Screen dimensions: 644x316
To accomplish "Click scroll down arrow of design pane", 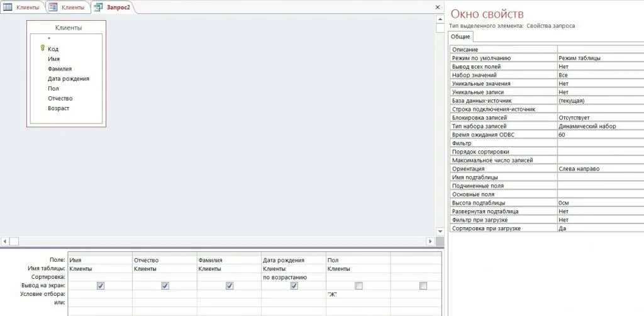I will (x=440, y=232).
